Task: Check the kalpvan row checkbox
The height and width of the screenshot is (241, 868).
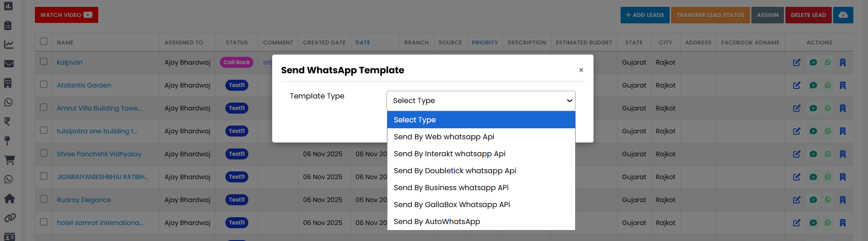Action: 44,61
